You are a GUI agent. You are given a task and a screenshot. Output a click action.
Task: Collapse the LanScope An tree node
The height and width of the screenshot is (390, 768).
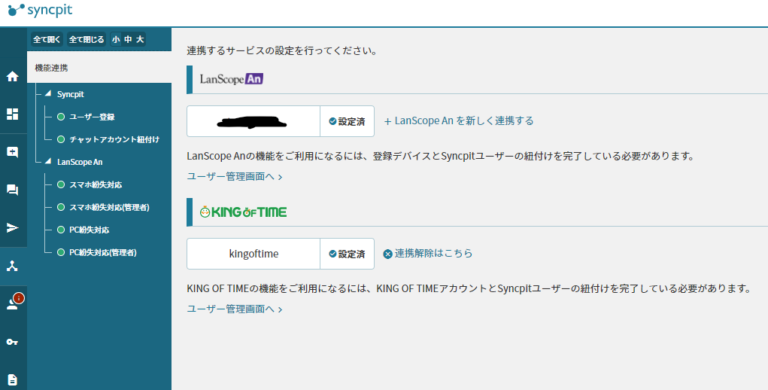[48, 162]
